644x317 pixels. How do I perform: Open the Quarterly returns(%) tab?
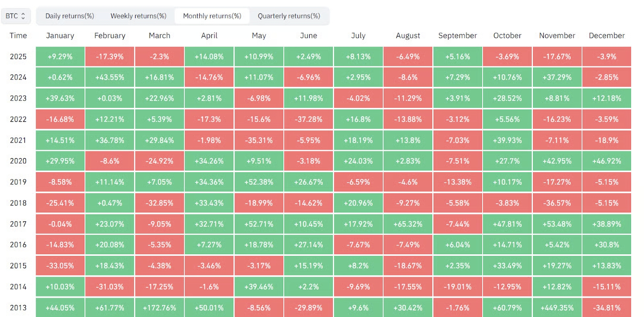[289, 16]
